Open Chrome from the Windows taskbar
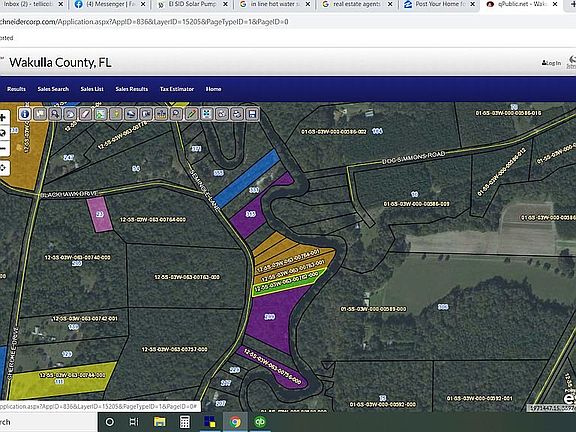 (235, 422)
